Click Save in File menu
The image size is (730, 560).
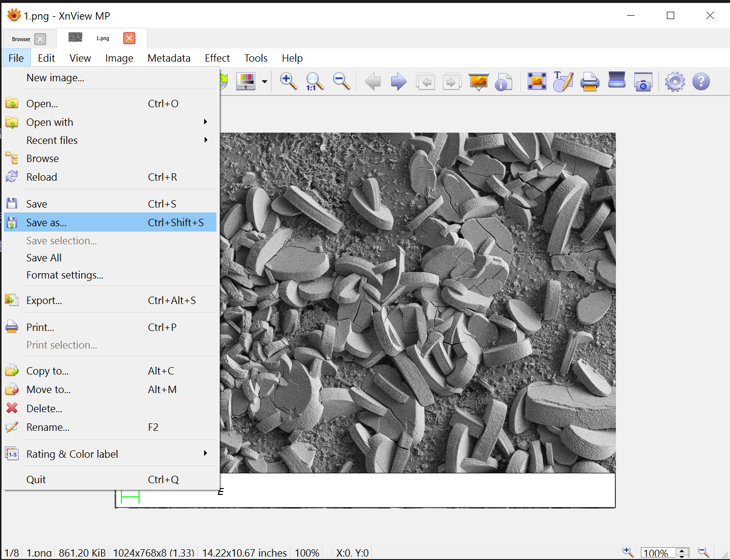coord(110,204)
